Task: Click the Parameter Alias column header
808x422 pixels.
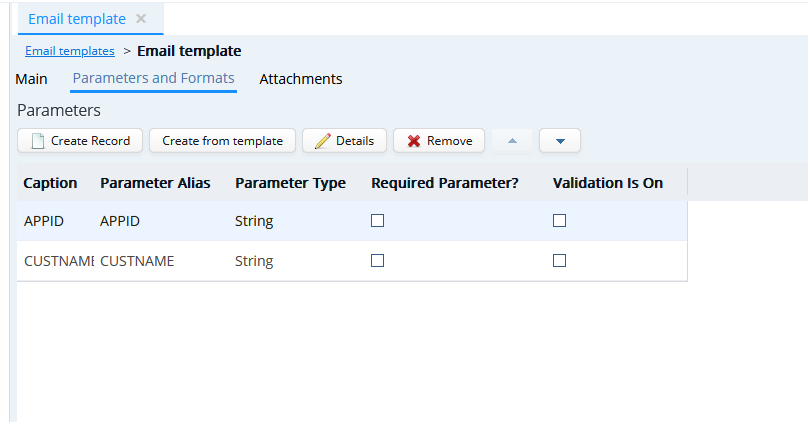Action: 155,183
